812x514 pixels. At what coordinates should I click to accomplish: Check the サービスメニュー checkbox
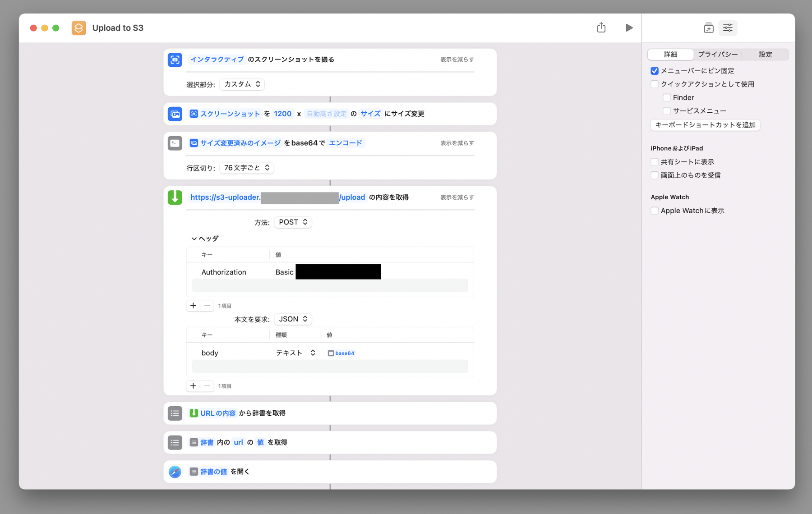point(667,111)
